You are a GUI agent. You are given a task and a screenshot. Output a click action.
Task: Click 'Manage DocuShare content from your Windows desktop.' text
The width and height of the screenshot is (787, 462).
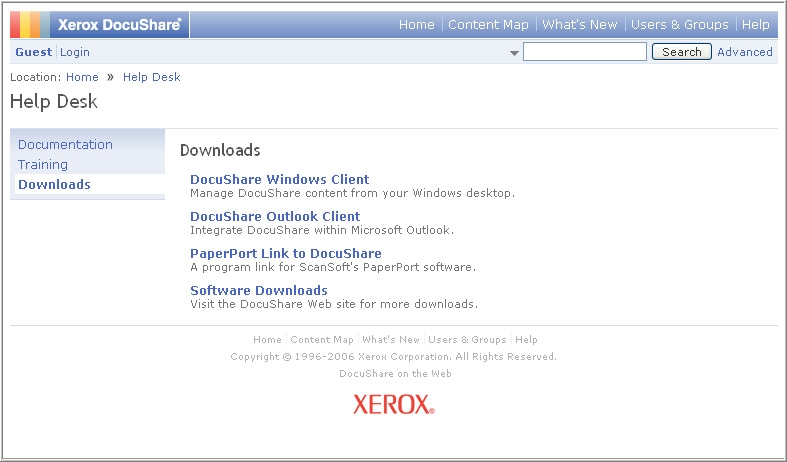click(x=352, y=193)
